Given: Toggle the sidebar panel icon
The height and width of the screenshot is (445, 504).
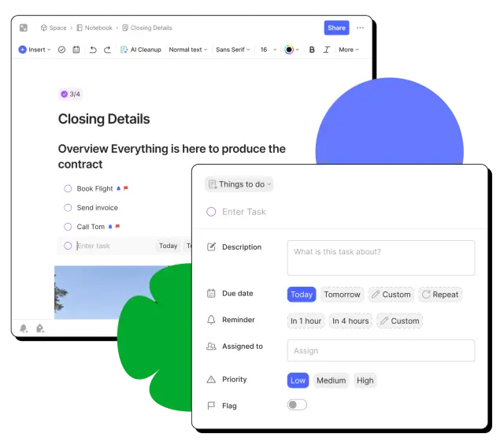Looking at the screenshot, I should 24,28.
